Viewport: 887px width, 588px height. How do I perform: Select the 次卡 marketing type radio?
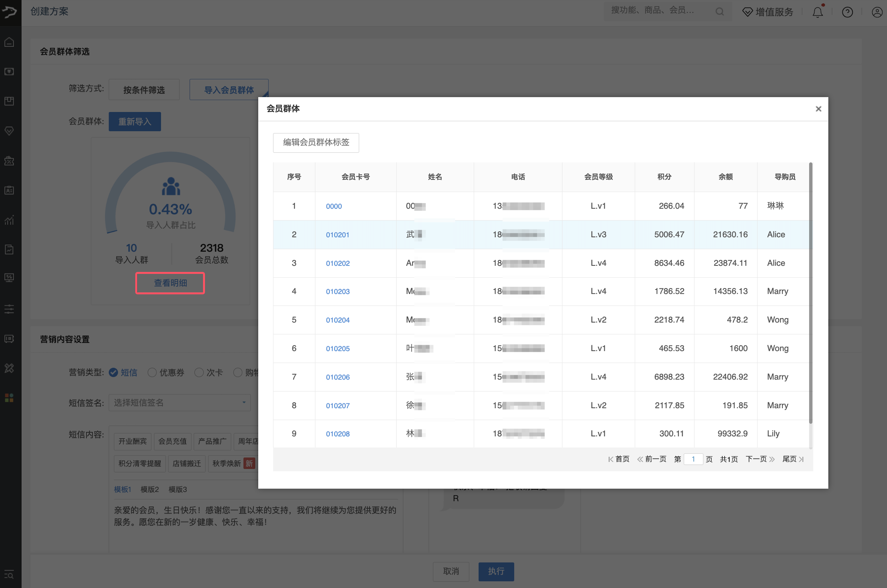199,372
